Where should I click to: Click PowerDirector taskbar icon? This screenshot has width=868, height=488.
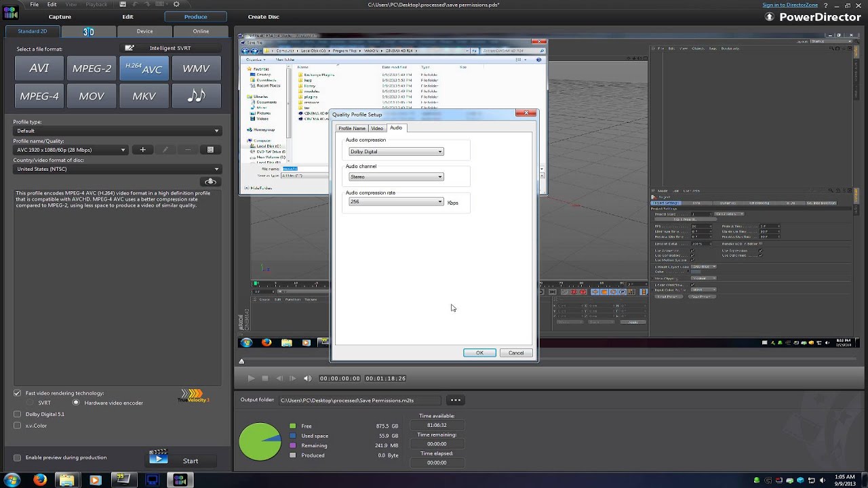pos(180,480)
